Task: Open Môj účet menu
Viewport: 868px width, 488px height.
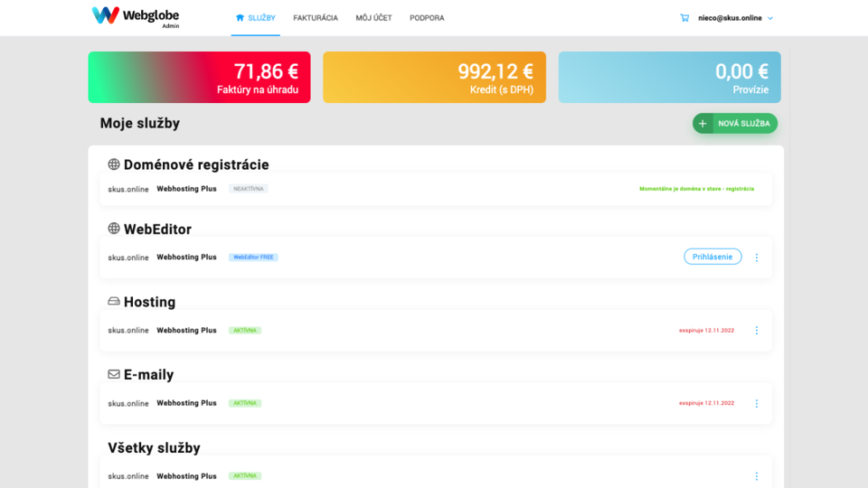Action: (x=373, y=18)
